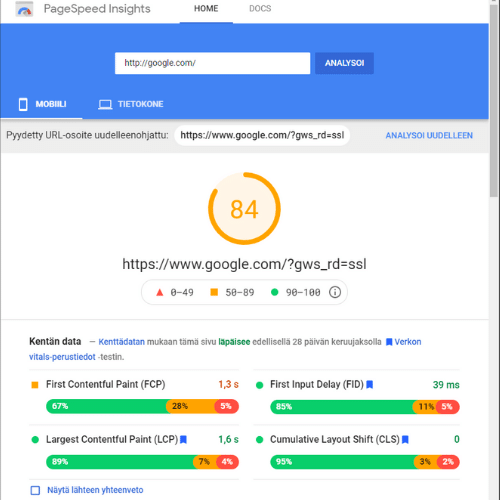
Task: Open the DOCS tab
Action: pos(260,9)
